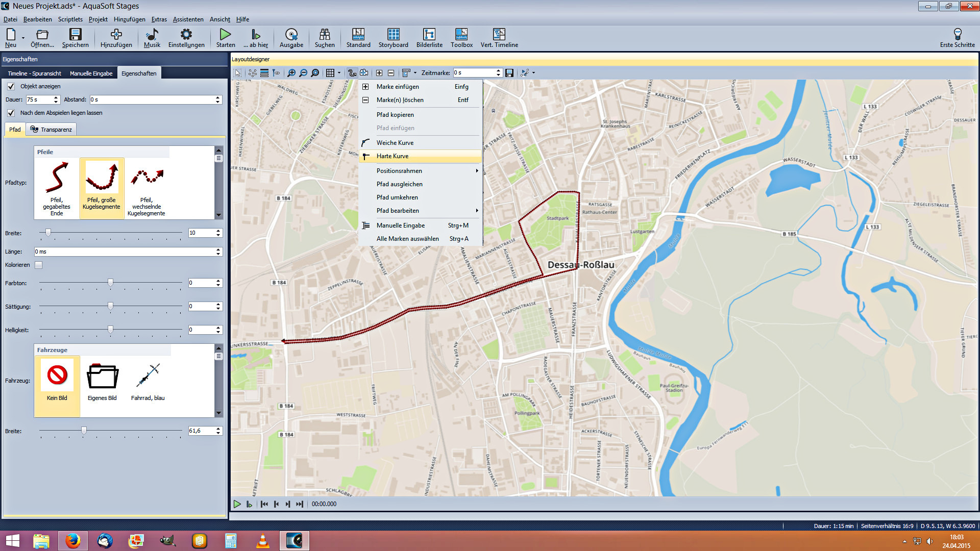Screen dimensions: 980x551
Task: Uncheck the Objekt anzeigen checkbox
Action: pyautogui.click(x=11, y=86)
